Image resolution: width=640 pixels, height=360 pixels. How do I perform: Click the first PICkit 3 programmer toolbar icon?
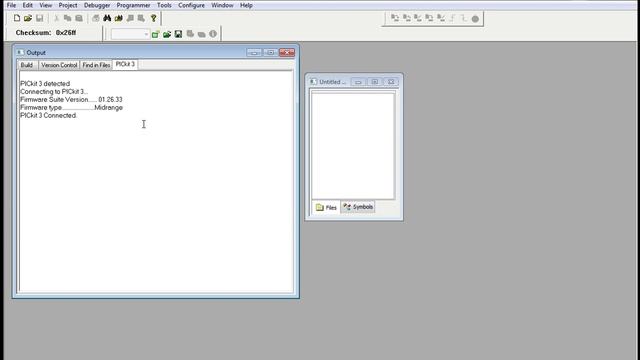[395, 18]
